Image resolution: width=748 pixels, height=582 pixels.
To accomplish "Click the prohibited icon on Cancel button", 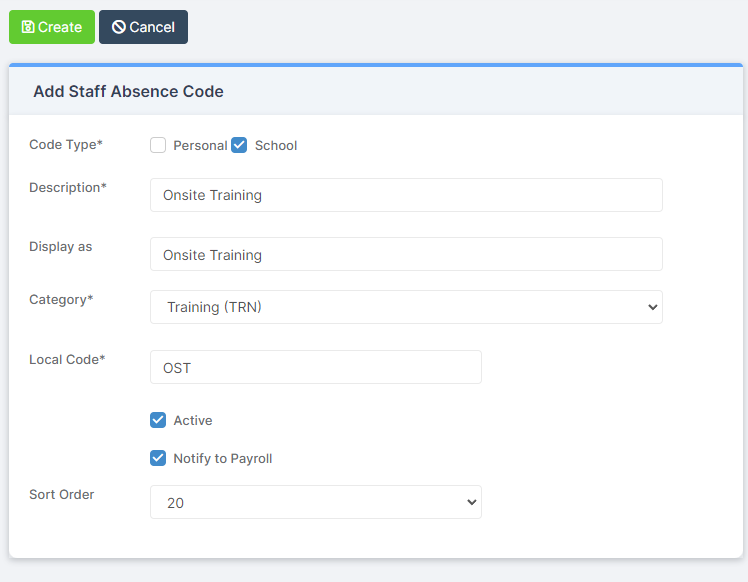I will [119, 27].
